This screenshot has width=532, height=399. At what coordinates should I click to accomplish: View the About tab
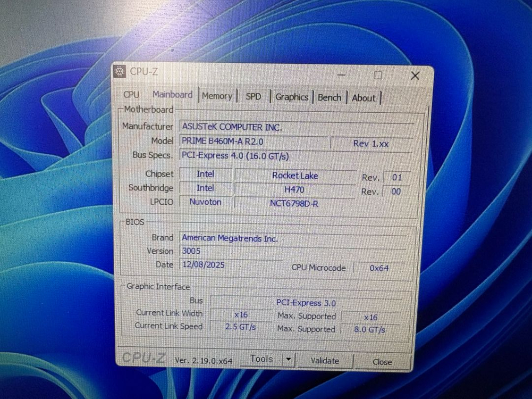click(364, 98)
